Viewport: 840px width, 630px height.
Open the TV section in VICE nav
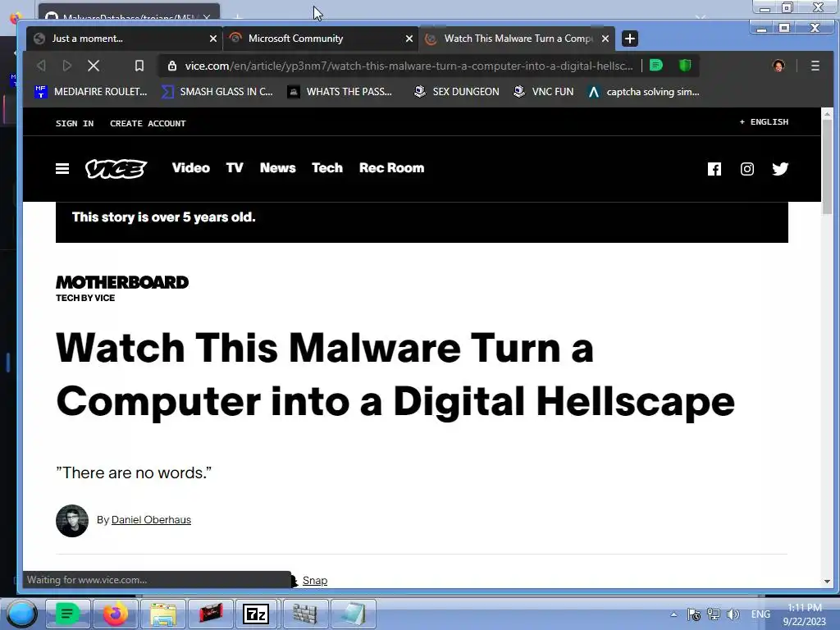(x=235, y=167)
